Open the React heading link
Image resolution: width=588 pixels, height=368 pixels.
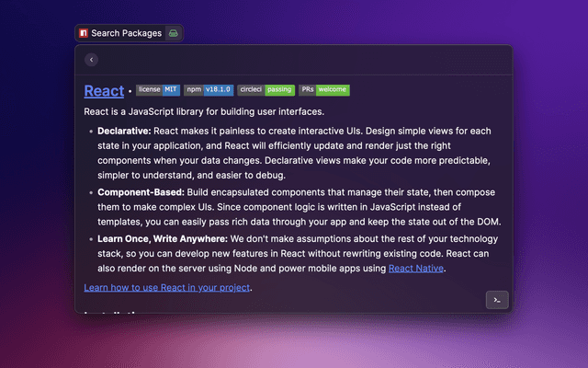pyautogui.click(x=104, y=90)
